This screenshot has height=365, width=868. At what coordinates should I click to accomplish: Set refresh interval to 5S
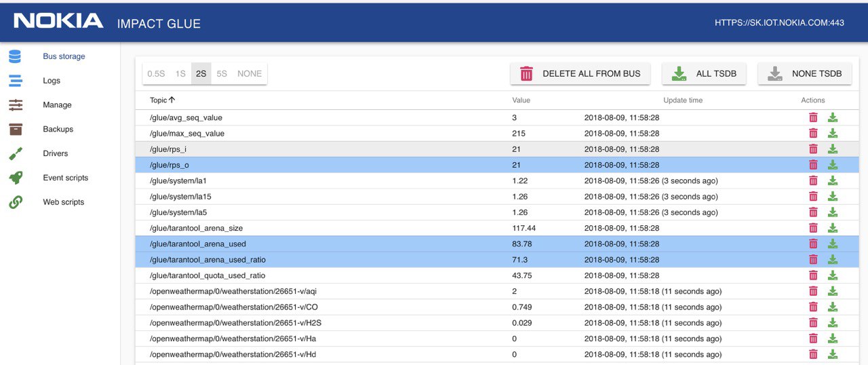(x=222, y=73)
